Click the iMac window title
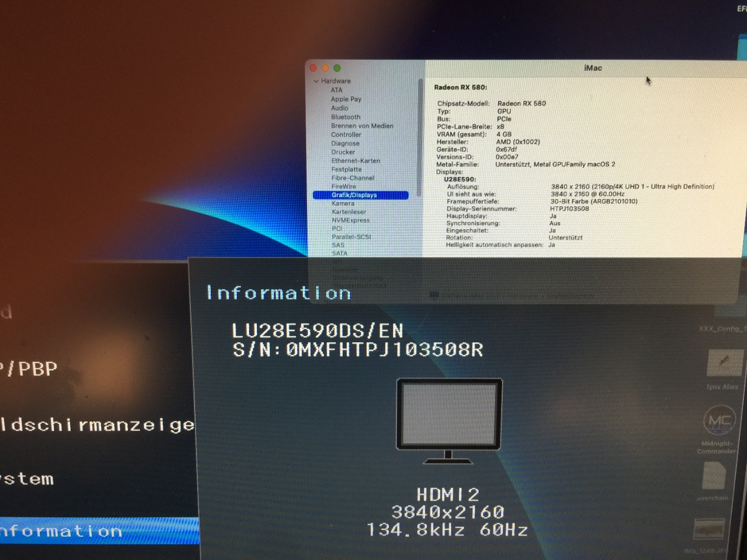The height and width of the screenshot is (560, 747). point(593,68)
